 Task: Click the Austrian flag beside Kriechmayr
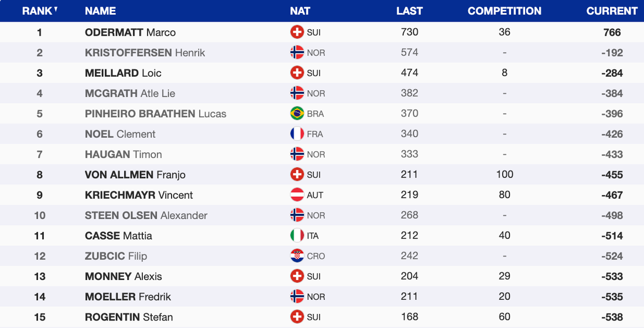point(297,195)
